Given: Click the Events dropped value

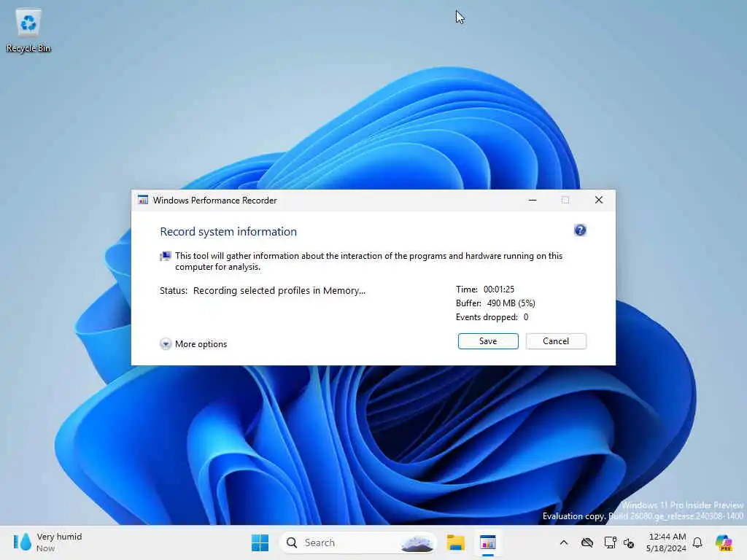Looking at the screenshot, I should click(526, 317).
